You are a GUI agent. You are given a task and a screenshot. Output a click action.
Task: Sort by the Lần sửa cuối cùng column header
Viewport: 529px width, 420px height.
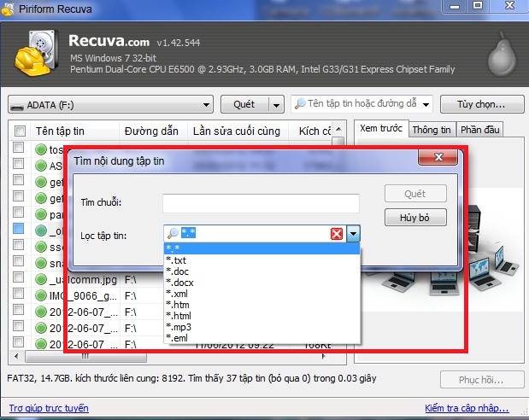(238, 131)
